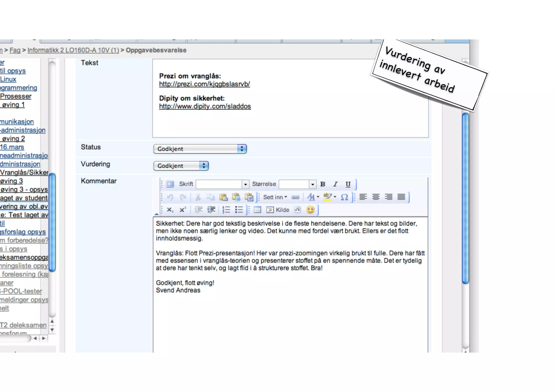Click the insert link chain icon
555x392 pixels.
point(295,197)
